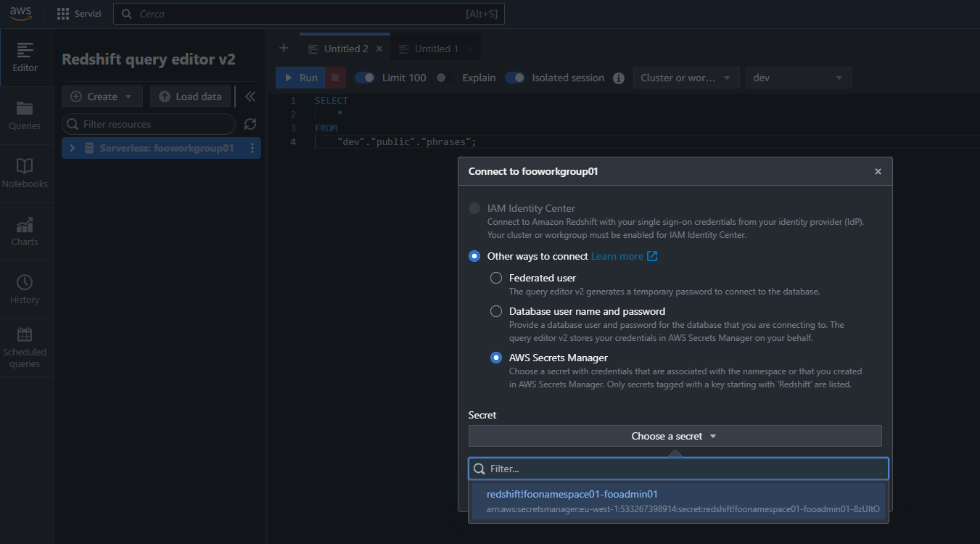Open the Cluster or workgroup dropdown
The image size is (980, 544).
coord(686,78)
